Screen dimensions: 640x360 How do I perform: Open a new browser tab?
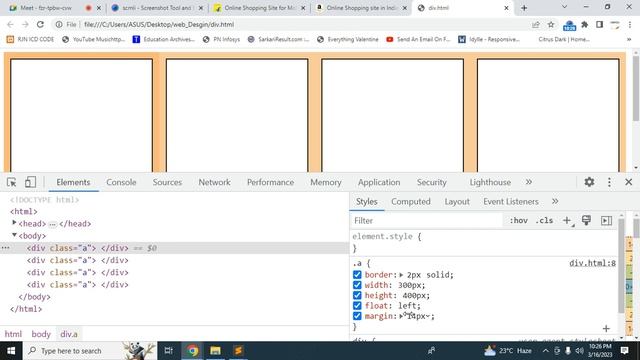tap(524, 8)
